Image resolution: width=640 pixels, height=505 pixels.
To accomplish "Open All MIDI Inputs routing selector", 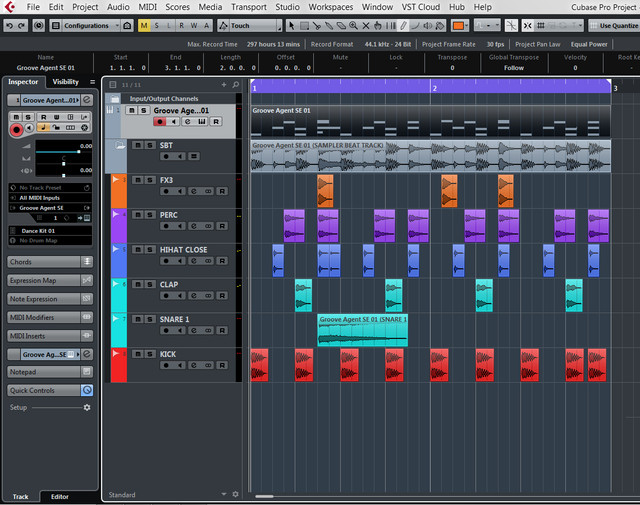I will 50,198.
